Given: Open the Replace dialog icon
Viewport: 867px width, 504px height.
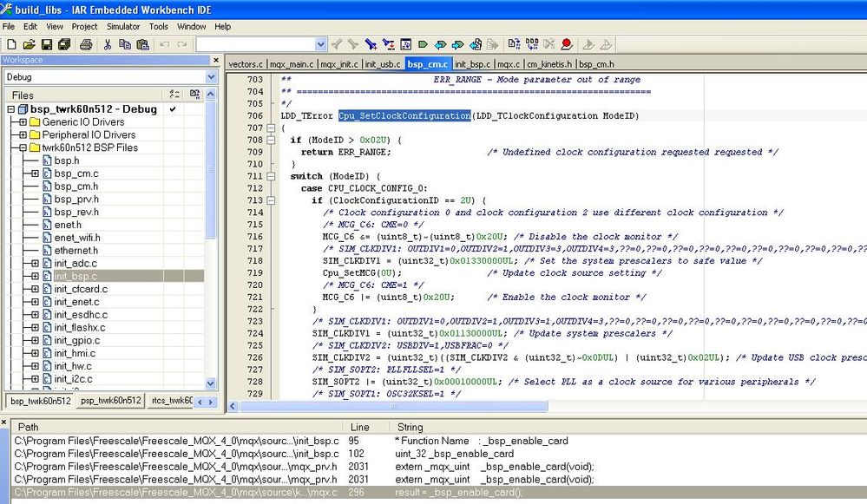Looking at the screenshot, I should point(389,44).
